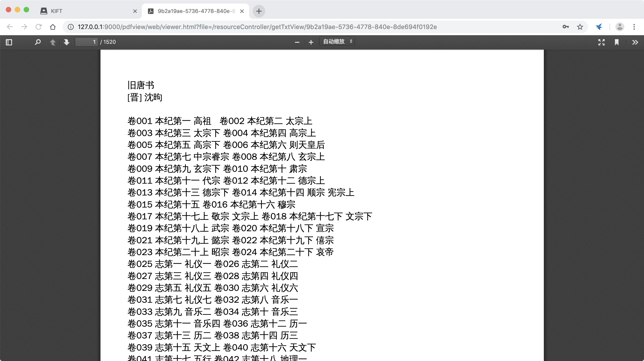The width and height of the screenshot is (644, 361).
Task: Open saved passwords key icon
Action: point(566,27)
